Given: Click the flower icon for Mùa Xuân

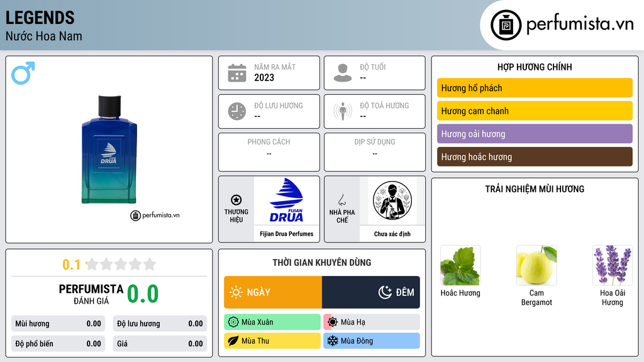Looking at the screenshot, I should pos(233,322).
